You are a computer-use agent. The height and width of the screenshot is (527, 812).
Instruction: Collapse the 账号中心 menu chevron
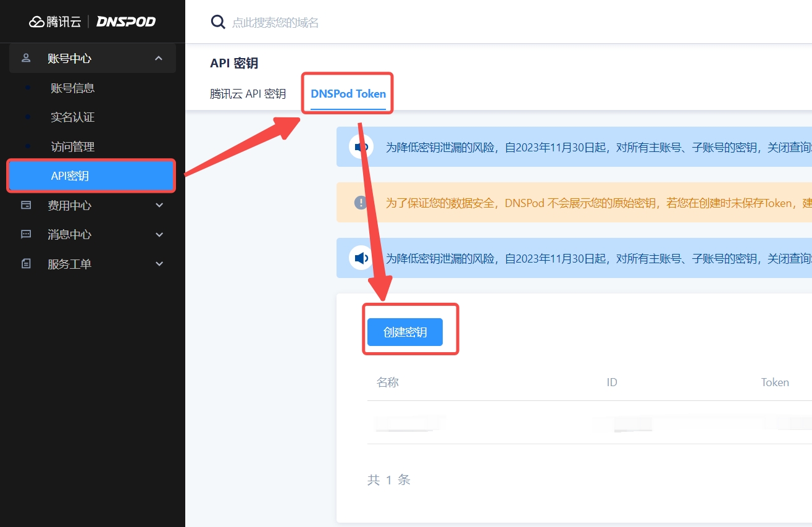159,58
